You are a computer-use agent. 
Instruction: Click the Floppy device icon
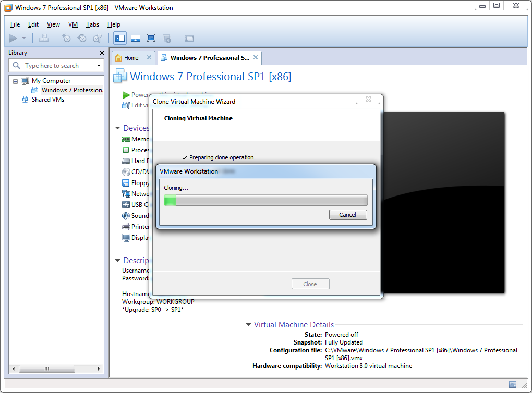coord(126,183)
